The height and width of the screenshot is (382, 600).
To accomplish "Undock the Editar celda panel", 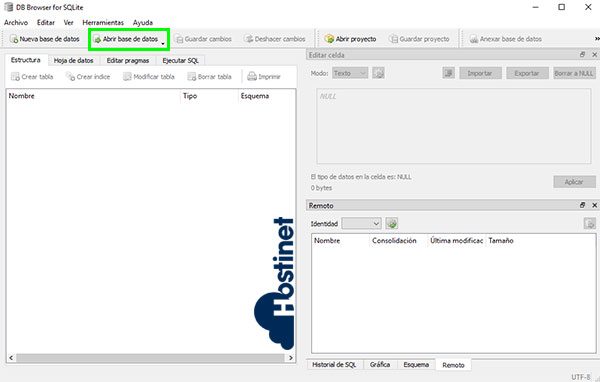I will tap(582, 55).
